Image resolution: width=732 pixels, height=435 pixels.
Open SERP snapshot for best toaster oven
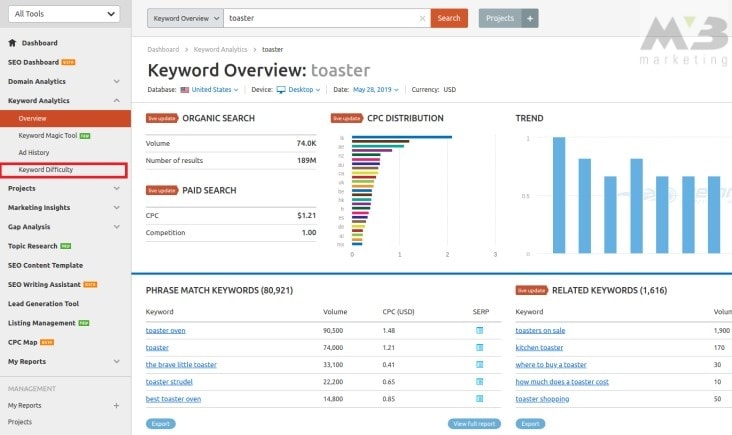click(x=479, y=399)
